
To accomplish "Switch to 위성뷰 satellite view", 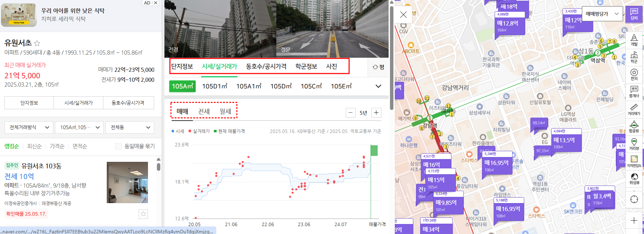I will [634, 179].
